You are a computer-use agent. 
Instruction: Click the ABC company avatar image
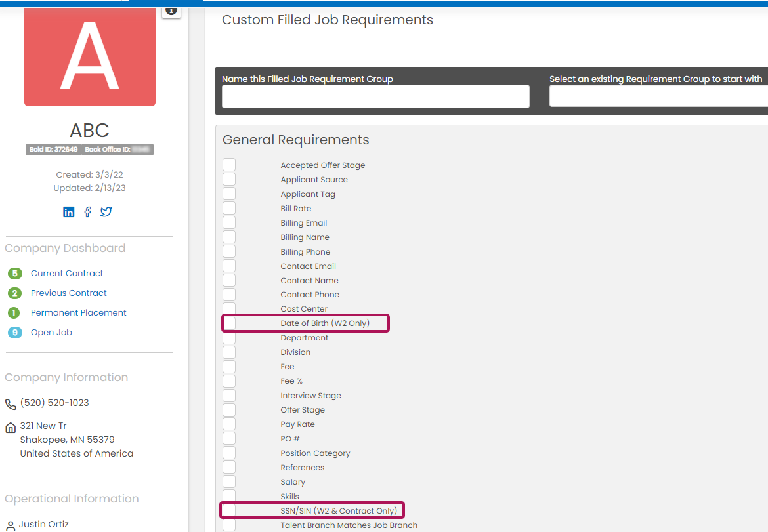point(90,56)
